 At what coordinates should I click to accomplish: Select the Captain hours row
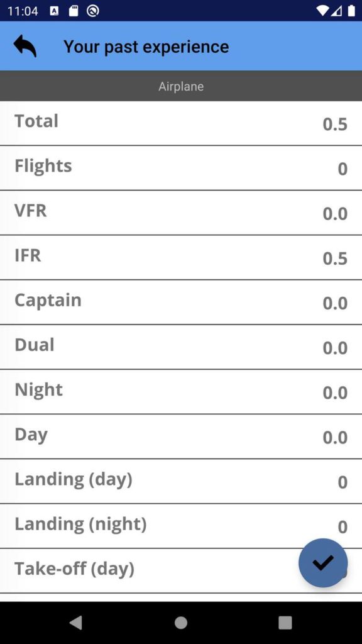(181, 303)
